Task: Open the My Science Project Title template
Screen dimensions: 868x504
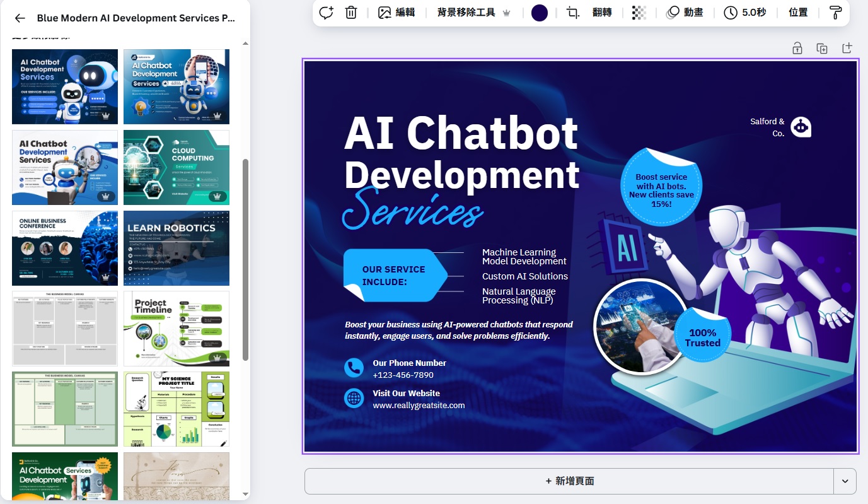Action: coord(176,409)
